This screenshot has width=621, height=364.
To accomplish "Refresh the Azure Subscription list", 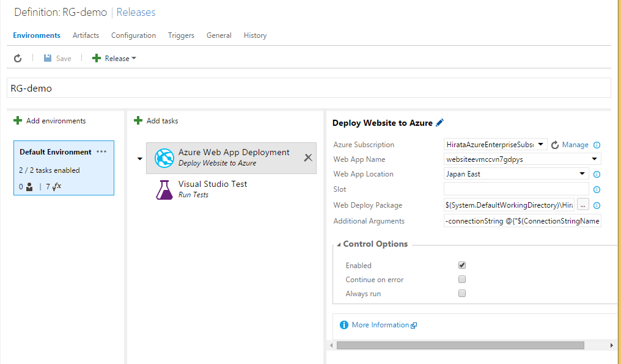I will click(x=555, y=145).
